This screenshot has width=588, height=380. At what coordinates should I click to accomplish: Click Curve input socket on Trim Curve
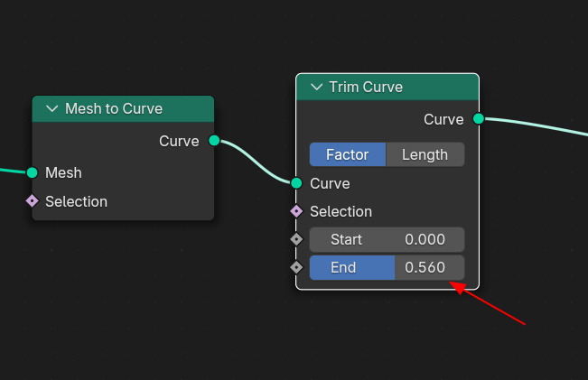click(296, 183)
